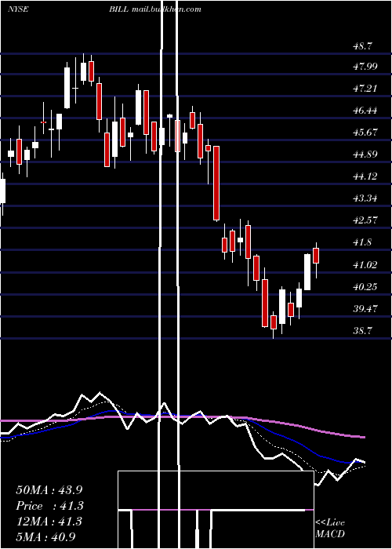Viewport: 392px width, 549px height.
Task: Click the 41.8 price axis label
Action: tap(362, 242)
